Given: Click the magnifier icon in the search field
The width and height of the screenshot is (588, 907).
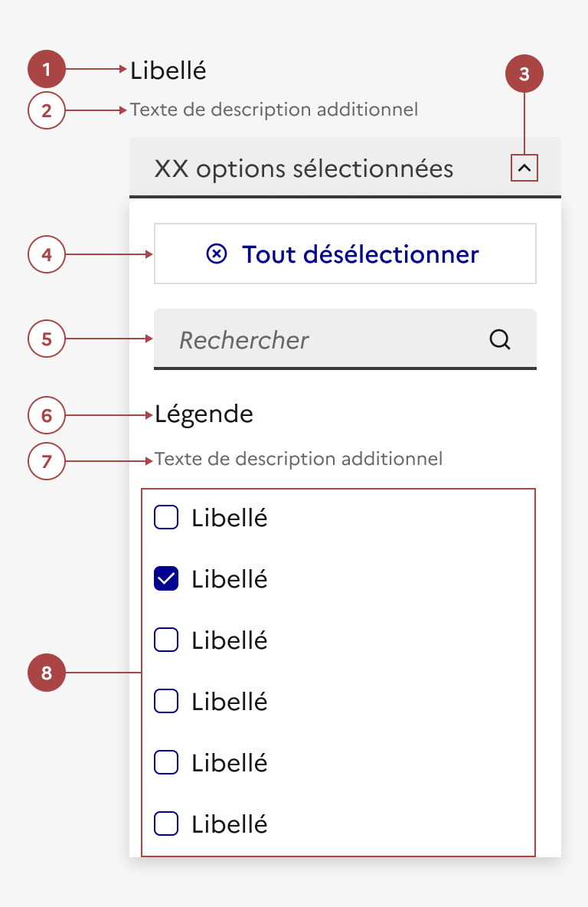Looking at the screenshot, I should pos(500,339).
